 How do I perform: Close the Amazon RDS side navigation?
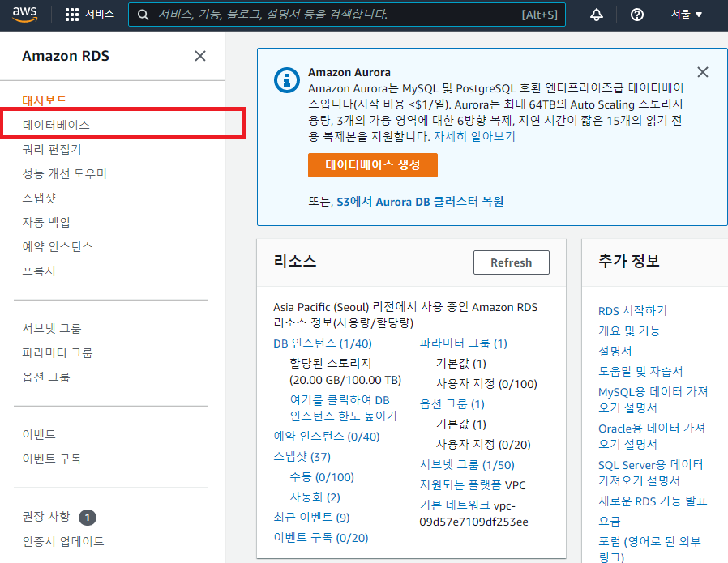click(x=200, y=56)
